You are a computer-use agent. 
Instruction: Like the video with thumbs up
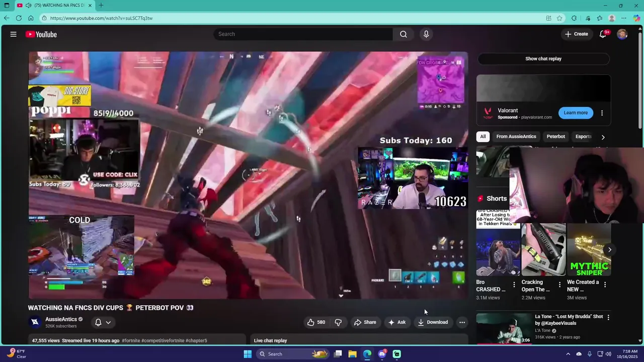coord(316,322)
